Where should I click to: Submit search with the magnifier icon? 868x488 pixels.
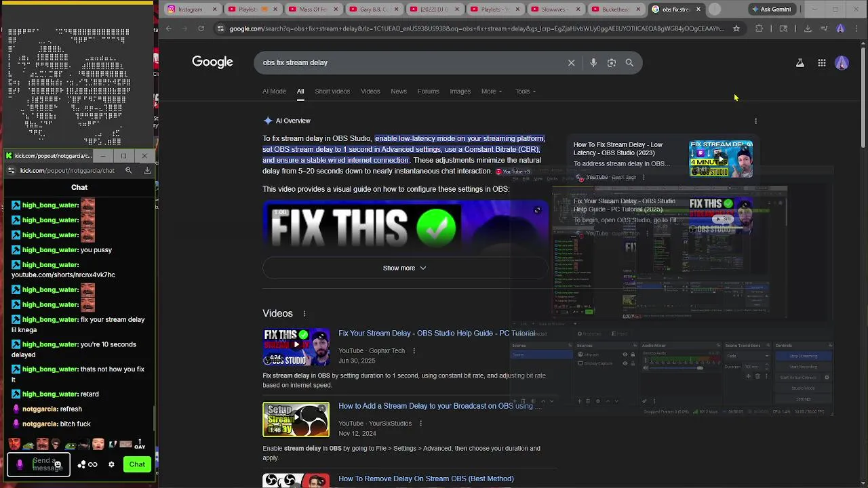click(629, 62)
